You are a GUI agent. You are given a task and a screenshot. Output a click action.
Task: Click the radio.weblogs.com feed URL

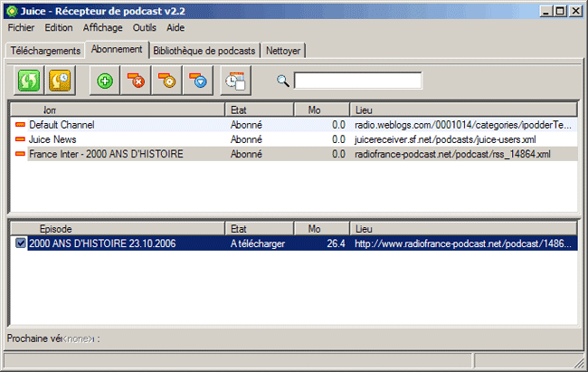point(463,125)
